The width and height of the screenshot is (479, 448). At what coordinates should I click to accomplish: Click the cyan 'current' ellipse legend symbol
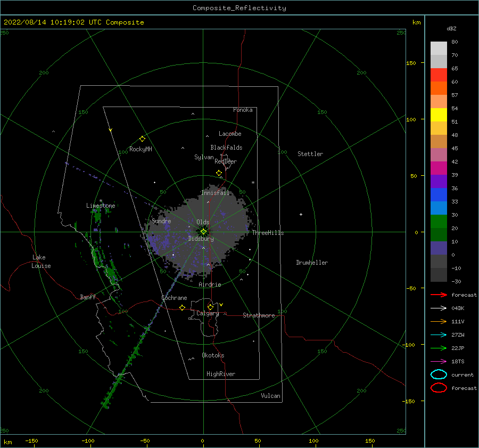click(439, 374)
